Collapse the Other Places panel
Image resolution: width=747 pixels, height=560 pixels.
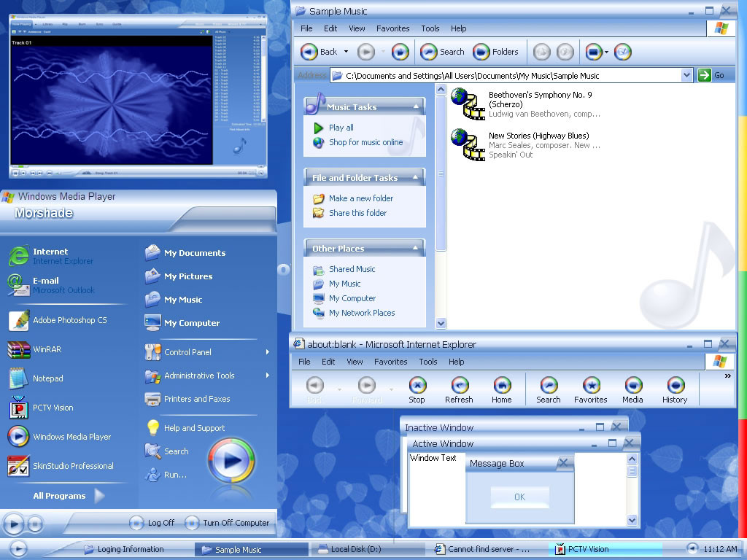pyautogui.click(x=416, y=248)
